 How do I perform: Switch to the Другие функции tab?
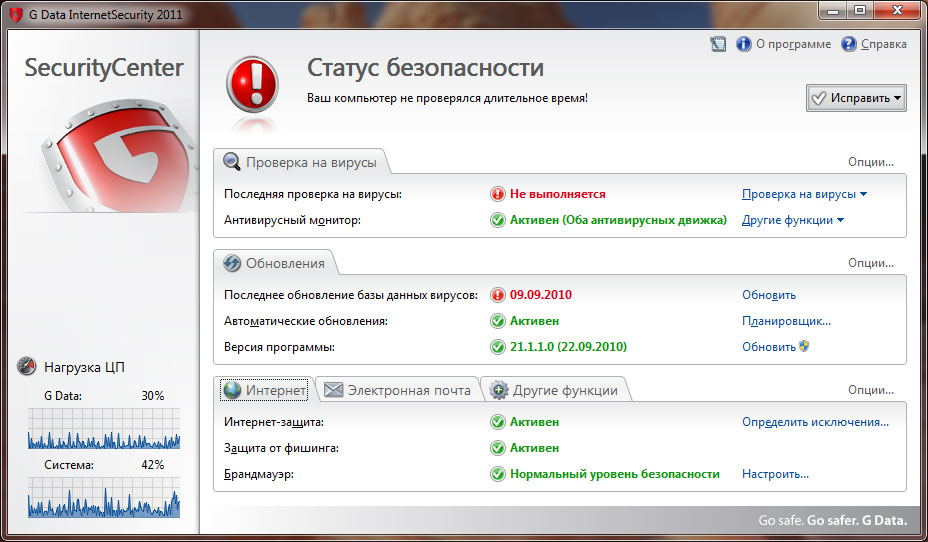pos(554,390)
